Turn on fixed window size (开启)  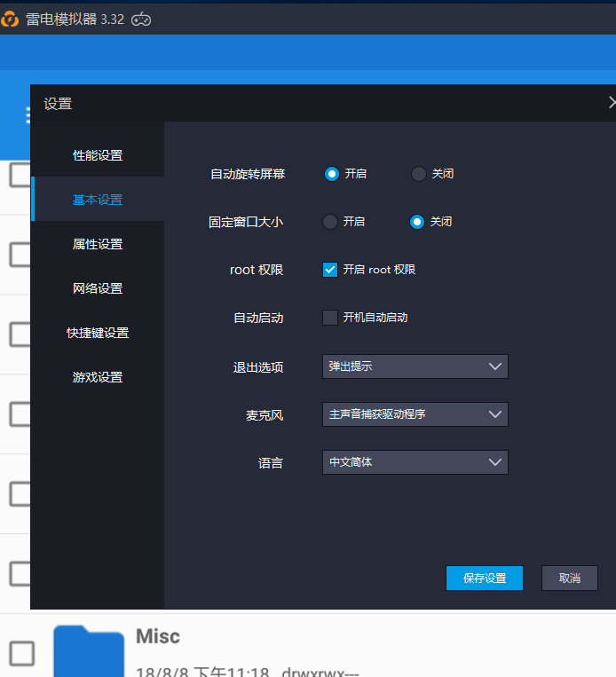pyautogui.click(x=330, y=222)
